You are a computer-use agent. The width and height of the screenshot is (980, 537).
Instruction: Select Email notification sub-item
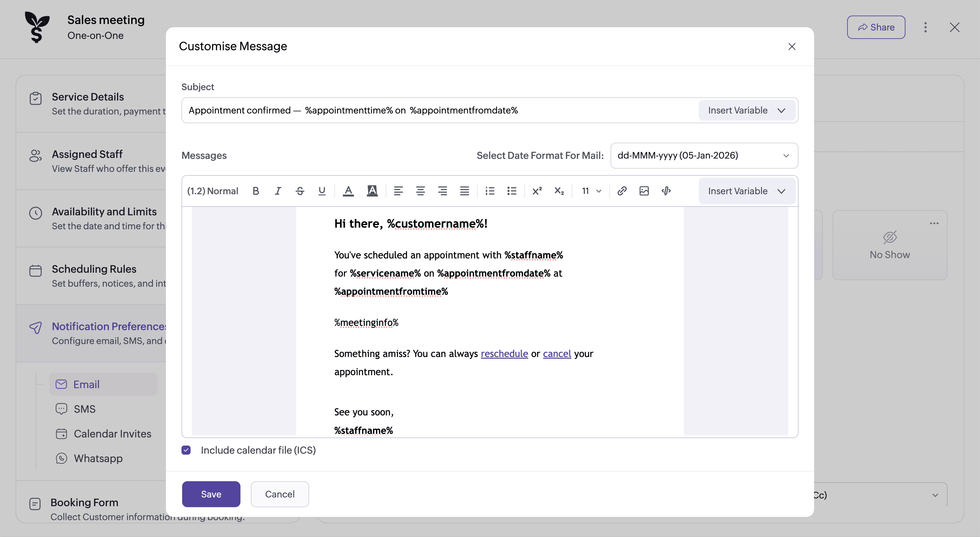pyautogui.click(x=103, y=384)
